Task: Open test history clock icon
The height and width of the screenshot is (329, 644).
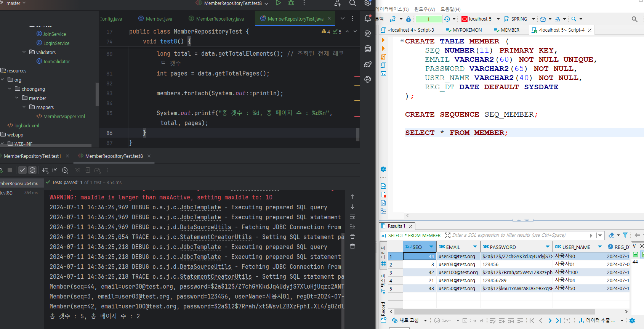Action: (65, 170)
